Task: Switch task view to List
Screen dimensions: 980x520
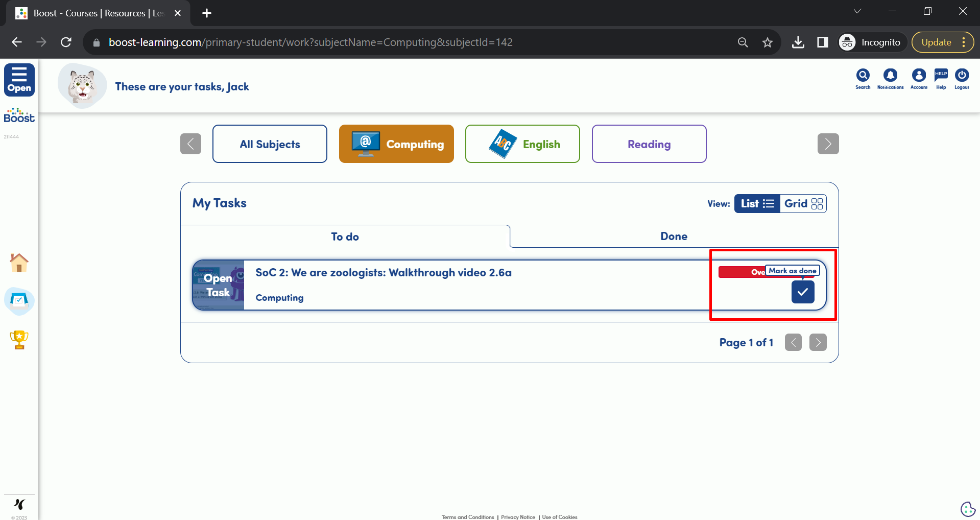Action: coord(757,204)
